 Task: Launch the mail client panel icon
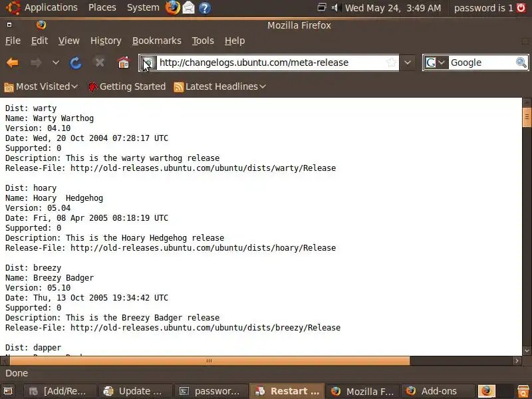pyautogui.click(x=189, y=8)
